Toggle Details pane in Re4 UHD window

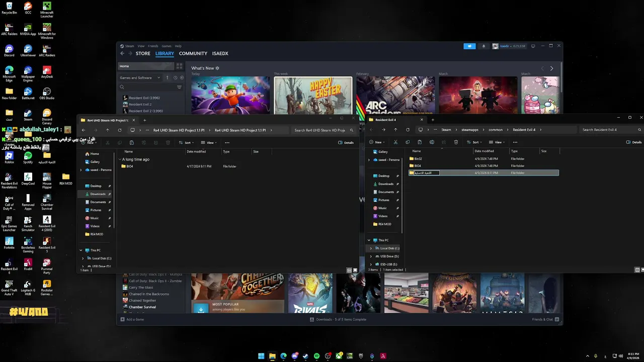coord(346,143)
